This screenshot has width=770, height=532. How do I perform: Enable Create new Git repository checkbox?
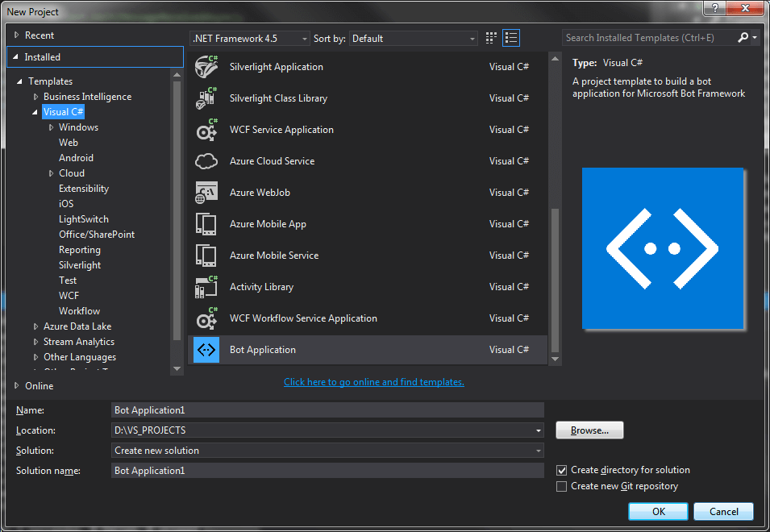tap(561, 486)
